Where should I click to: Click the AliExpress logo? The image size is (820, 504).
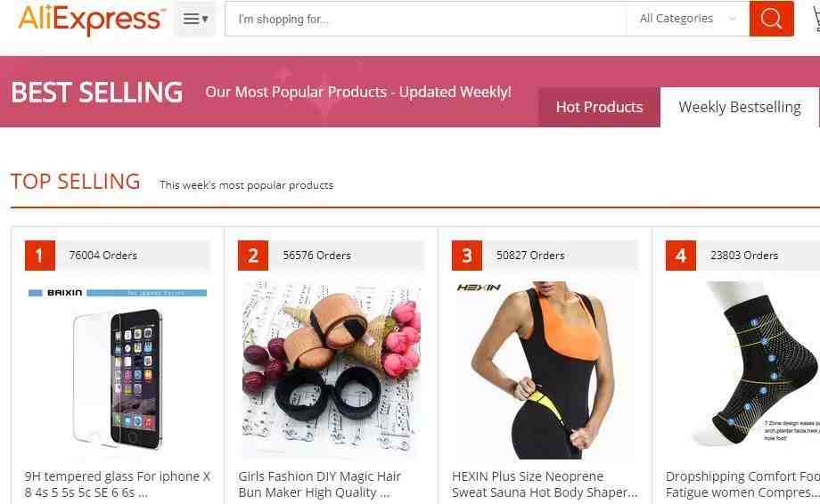tap(92, 19)
